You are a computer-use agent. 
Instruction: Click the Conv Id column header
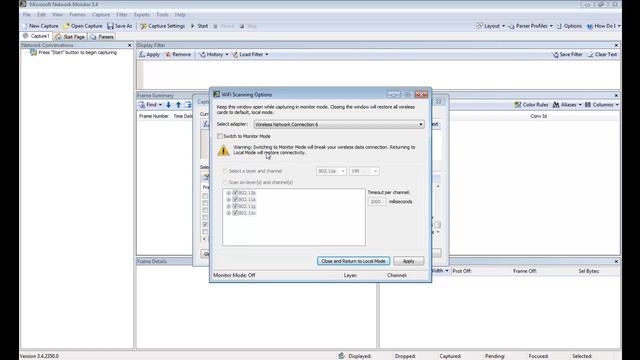click(x=538, y=116)
